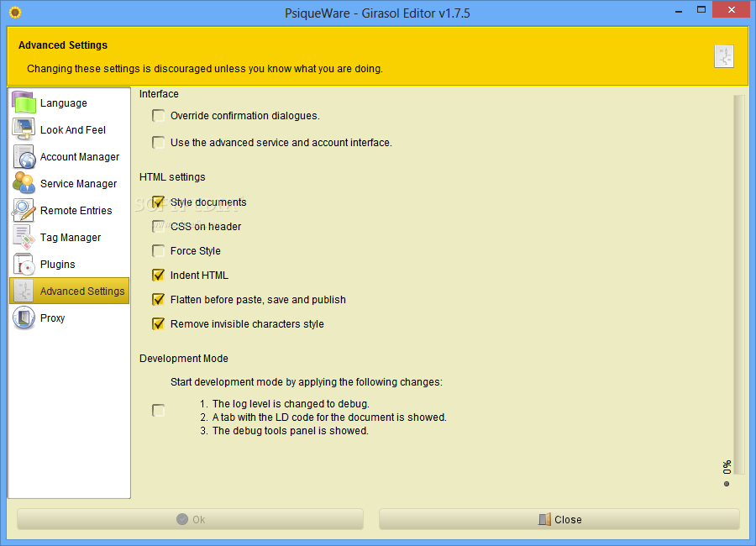Toggle Flatten before paste, save and publish
The image size is (756, 546).
[158, 300]
